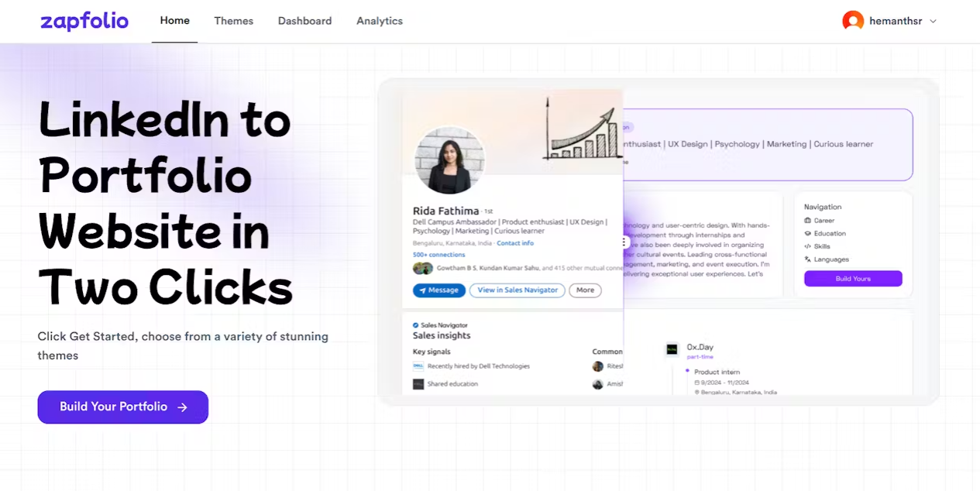Click the Ox.Day company logo
The image size is (980, 491).
672,349
